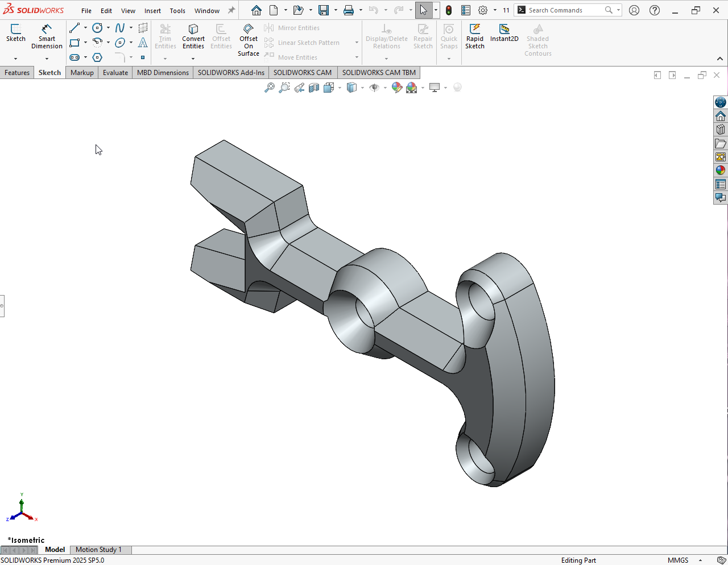Open the Appearances color sphere pane
This screenshot has height=565, width=728.
721,171
